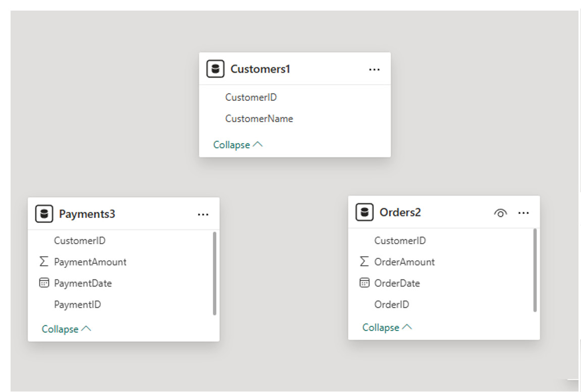The height and width of the screenshot is (392, 581).
Task: Collapse the Customers1 table card
Action: coord(238,145)
